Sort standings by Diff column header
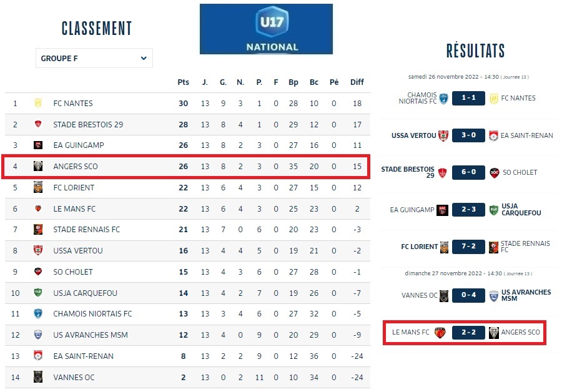This screenshot has height=392, width=562. coord(357,82)
